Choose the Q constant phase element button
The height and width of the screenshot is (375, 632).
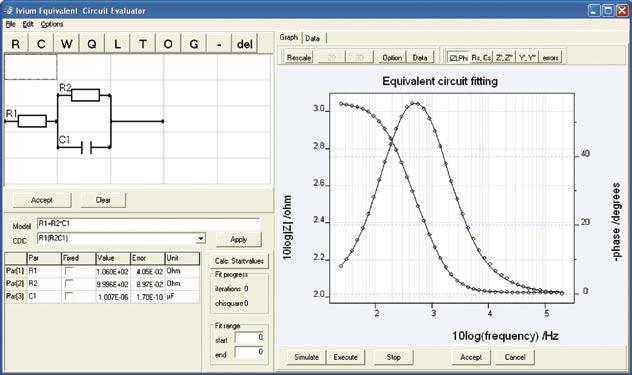point(92,44)
